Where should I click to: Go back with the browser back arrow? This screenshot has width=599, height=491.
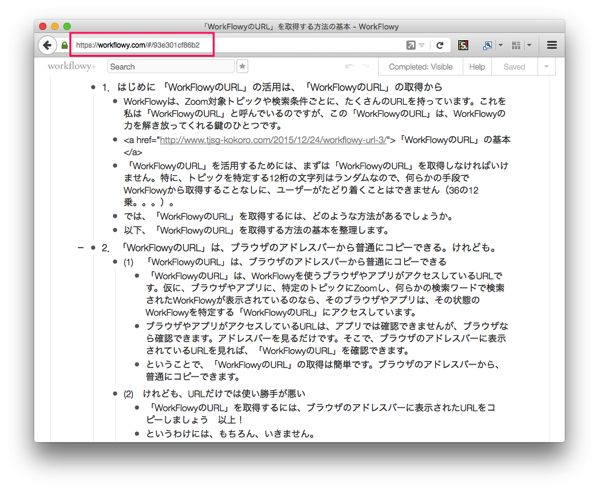(x=47, y=45)
